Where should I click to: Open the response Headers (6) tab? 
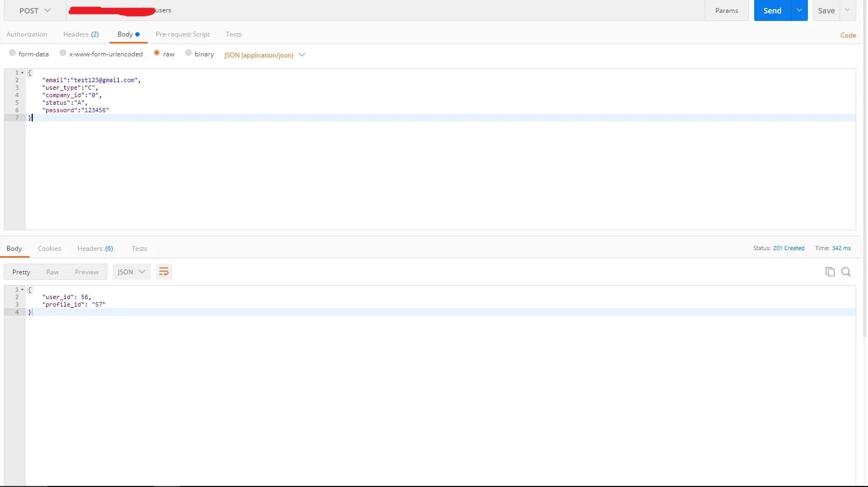[x=95, y=249]
